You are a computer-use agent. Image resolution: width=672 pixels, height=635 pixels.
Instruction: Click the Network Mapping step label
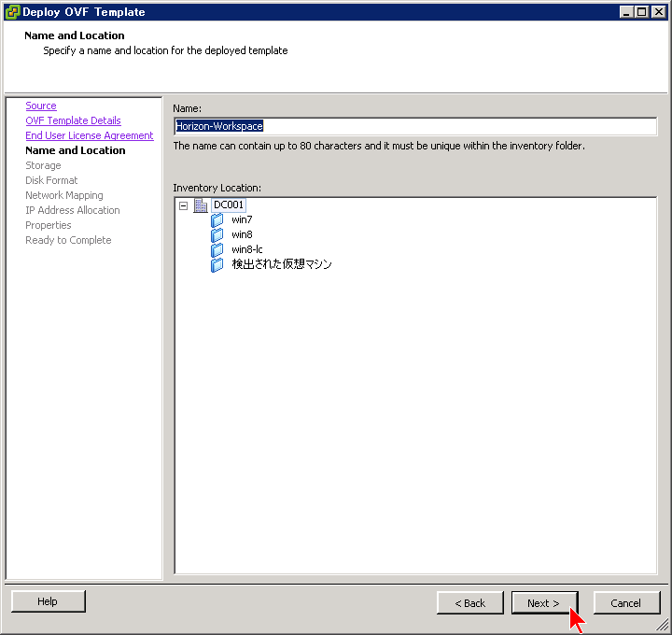tap(63, 195)
